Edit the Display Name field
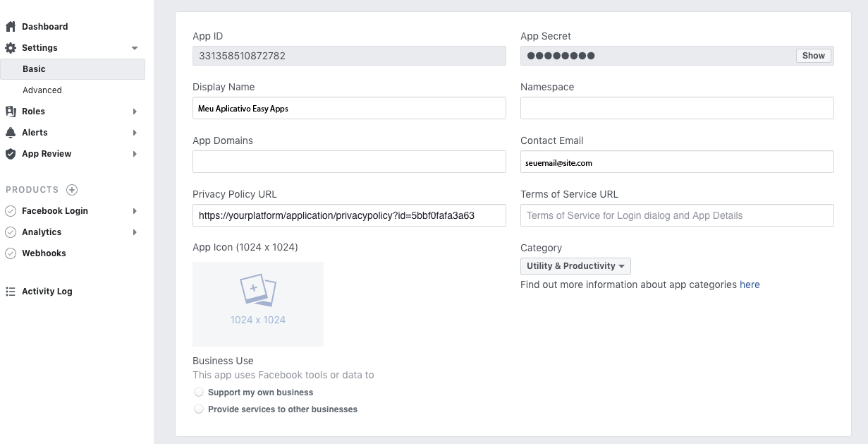868x444 pixels. (349, 108)
